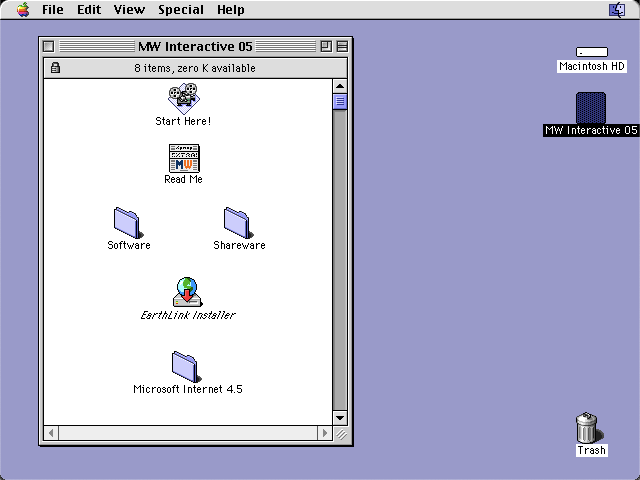Click the window zoom box
The width and height of the screenshot is (640, 480).
326,46
